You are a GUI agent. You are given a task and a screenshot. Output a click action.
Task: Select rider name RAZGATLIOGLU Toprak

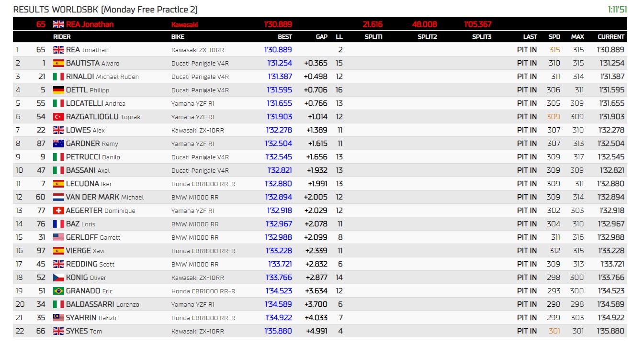coord(103,116)
